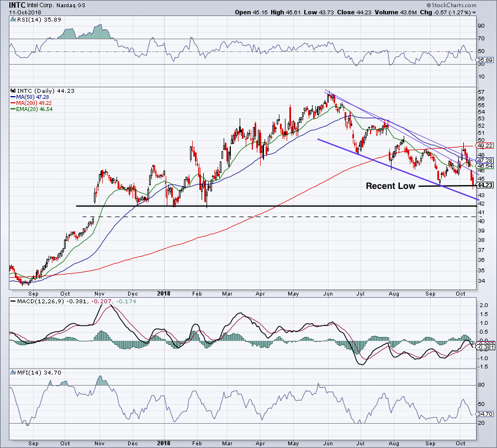Click the INTC ticker symbol title
This screenshot has width=497, height=448.
point(17,5)
